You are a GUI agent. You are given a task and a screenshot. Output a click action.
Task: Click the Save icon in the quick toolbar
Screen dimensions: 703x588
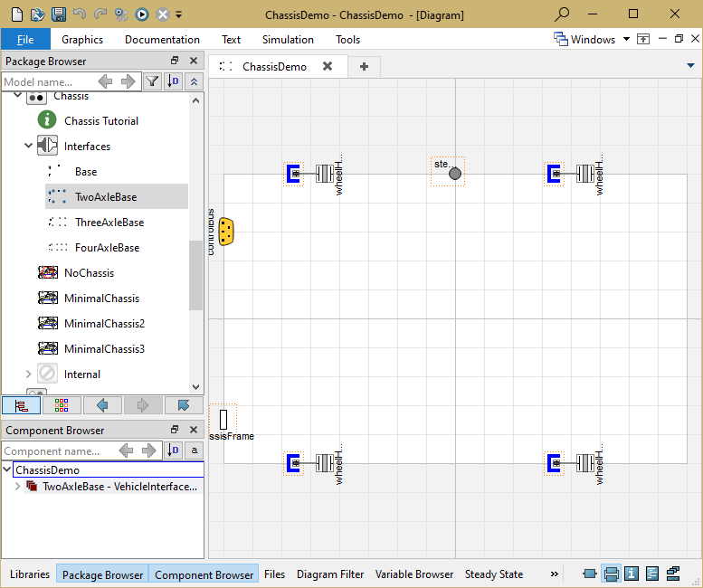[x=58, y=14]
